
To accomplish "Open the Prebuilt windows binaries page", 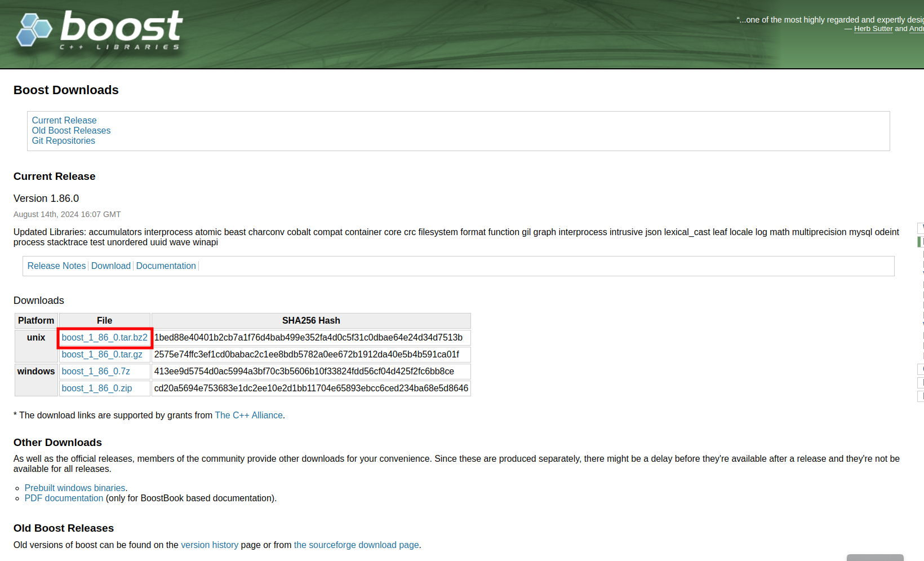I will tap(74, 488).
